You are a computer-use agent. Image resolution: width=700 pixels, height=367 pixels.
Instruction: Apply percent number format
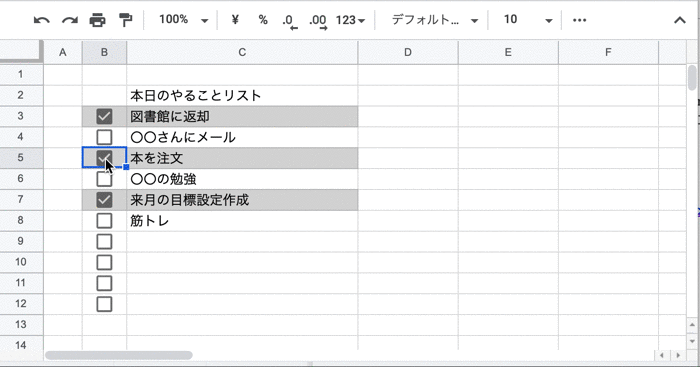tap(263, 20)
